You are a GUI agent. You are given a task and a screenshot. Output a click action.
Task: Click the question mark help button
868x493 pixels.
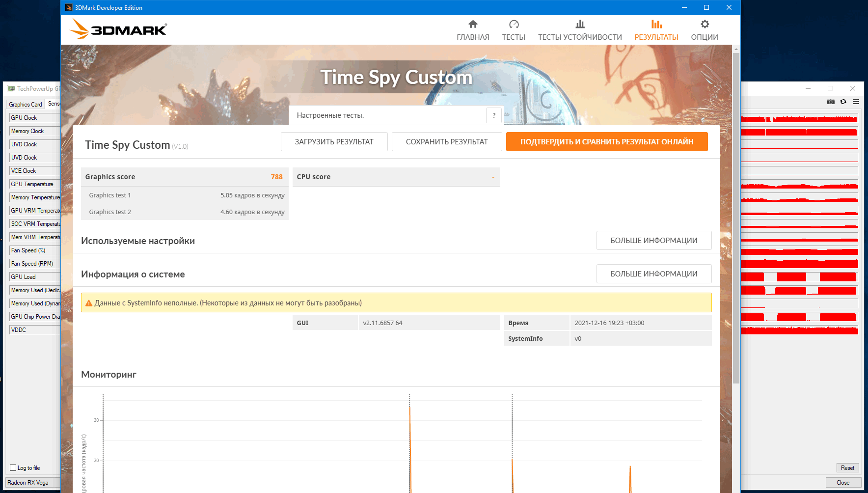(x=494, y=115)
